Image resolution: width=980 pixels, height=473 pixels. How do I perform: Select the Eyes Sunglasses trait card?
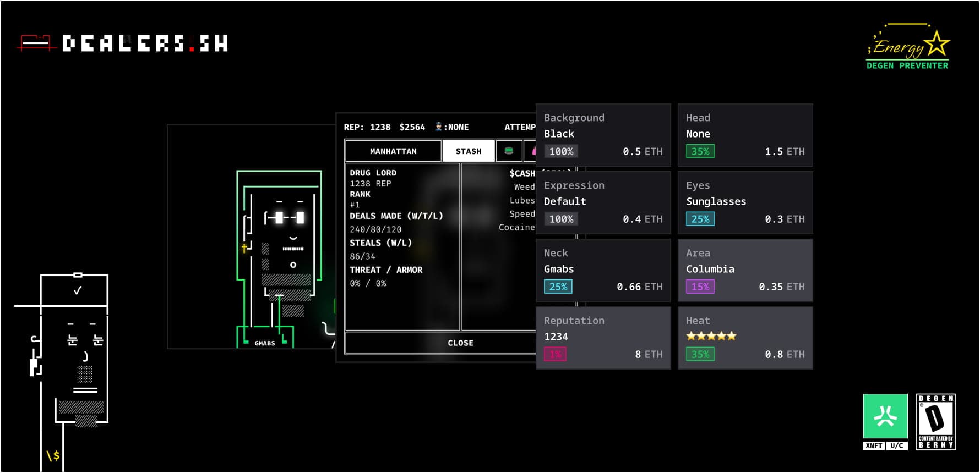[745, 202]
